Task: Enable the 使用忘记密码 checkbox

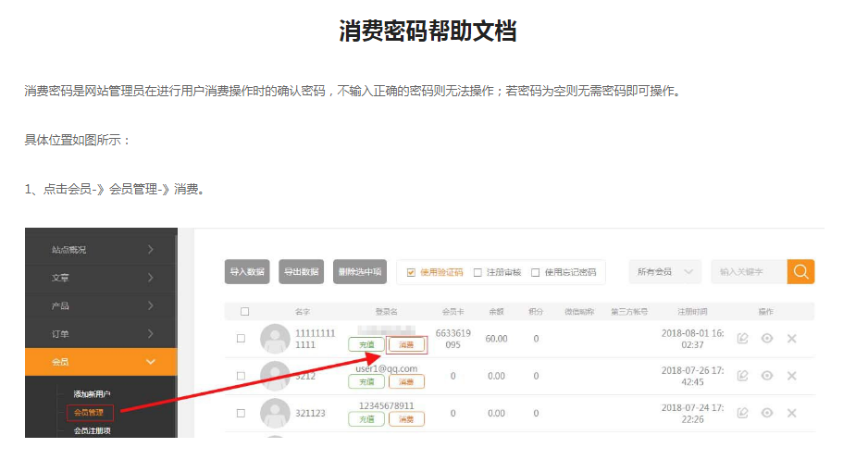Action: (535, 272)
